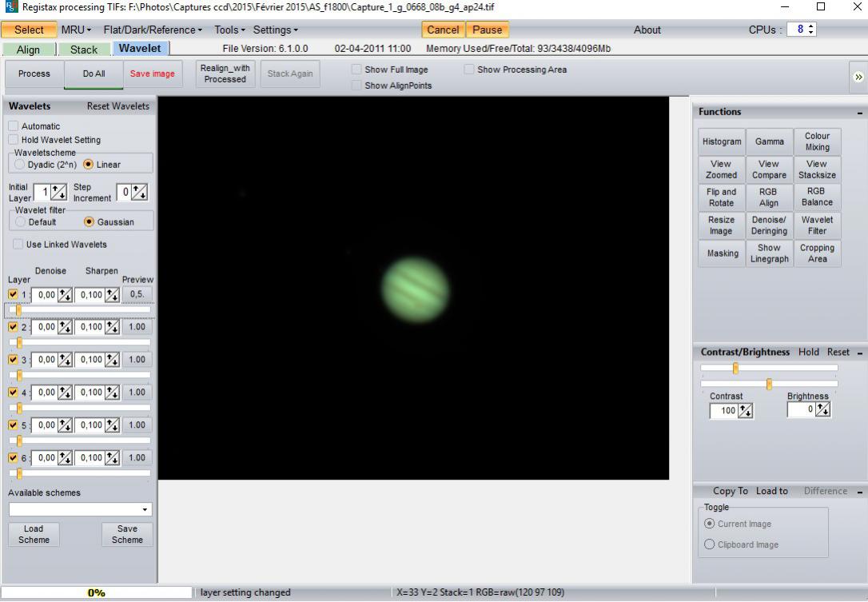Click Layer 6 Sharpen spinner arrows

coord(113,458)
